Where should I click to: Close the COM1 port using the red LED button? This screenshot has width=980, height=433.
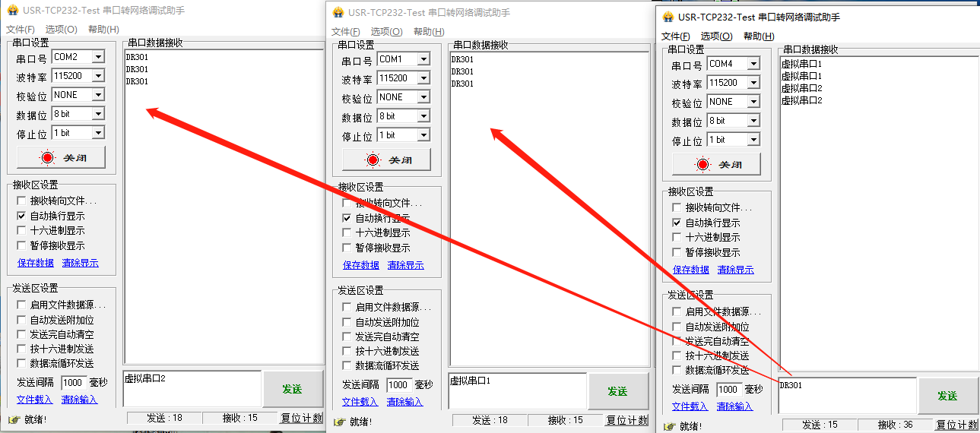pos(386,160)
